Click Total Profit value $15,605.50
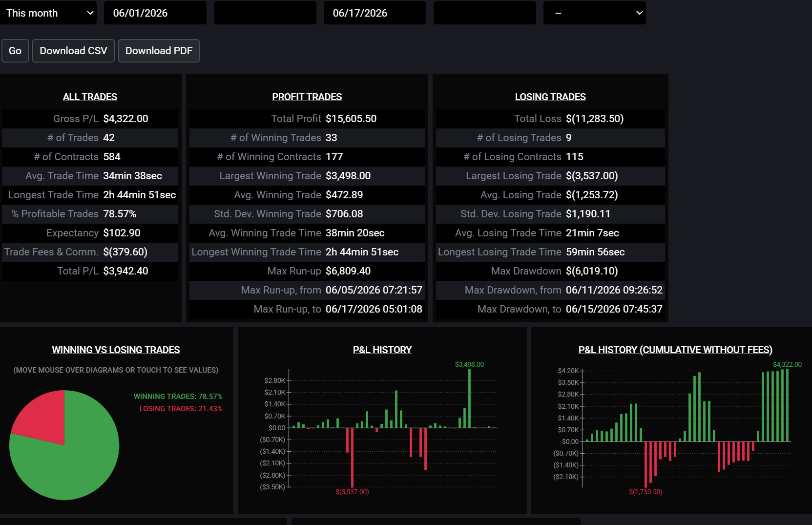This screenshot has height=525, width=812. [351, 119]
